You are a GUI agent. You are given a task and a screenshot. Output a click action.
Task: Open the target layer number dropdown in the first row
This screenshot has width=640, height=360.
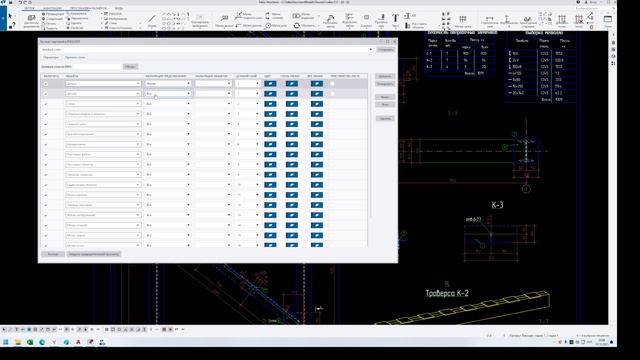(x=247, y=84)
